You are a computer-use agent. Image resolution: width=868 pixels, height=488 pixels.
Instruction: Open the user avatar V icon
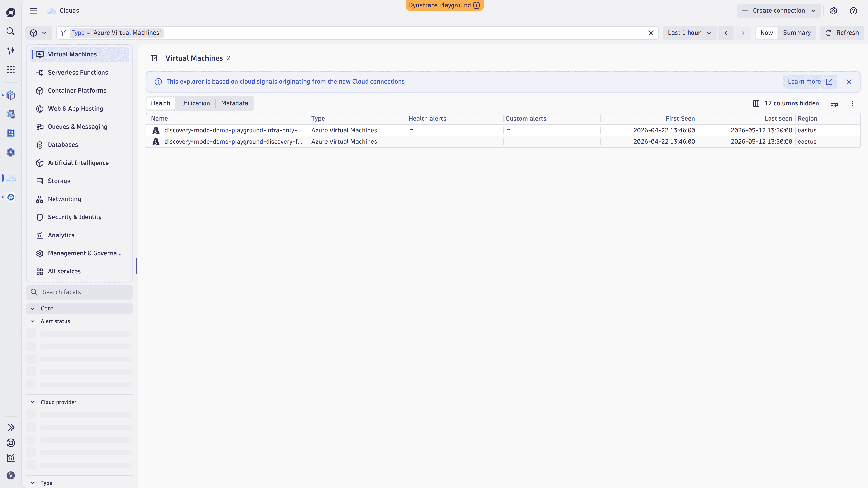11,475
